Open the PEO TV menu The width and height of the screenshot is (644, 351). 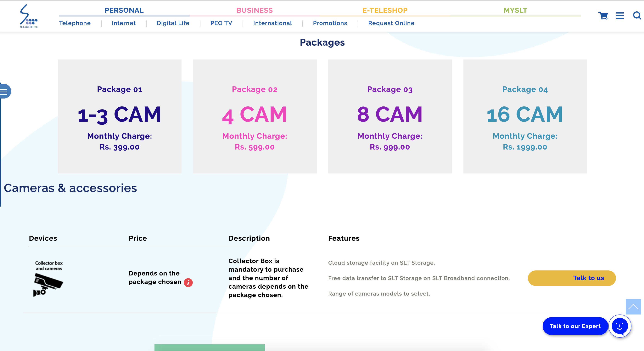tap(221, 23)
